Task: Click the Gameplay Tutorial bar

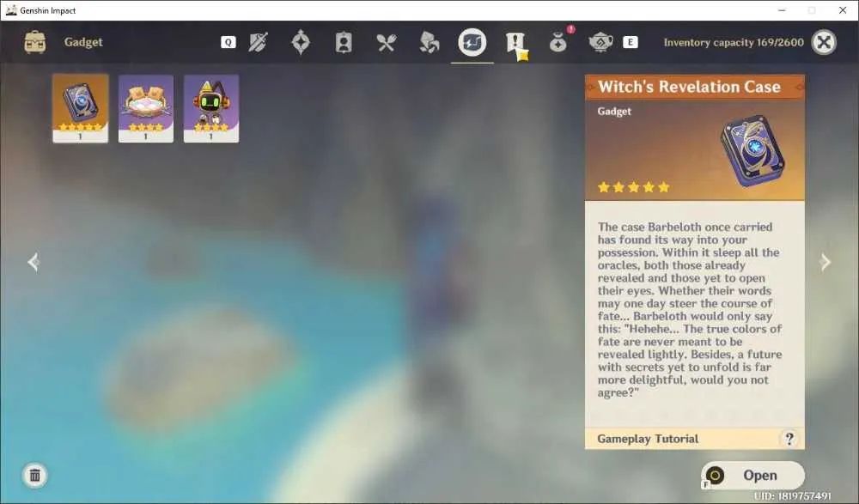Action: coord(695,439)
